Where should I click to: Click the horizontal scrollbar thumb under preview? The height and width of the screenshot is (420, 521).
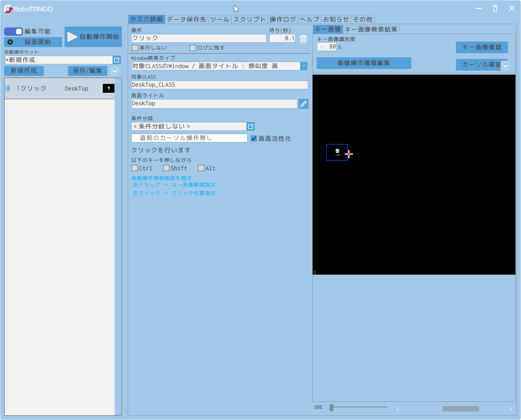pos(461,409)
